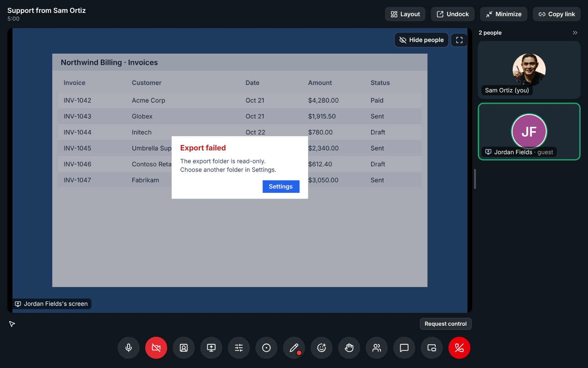Request control of Jordan's screen
This screenshot has height=368, width=588.
click(445, 324)
